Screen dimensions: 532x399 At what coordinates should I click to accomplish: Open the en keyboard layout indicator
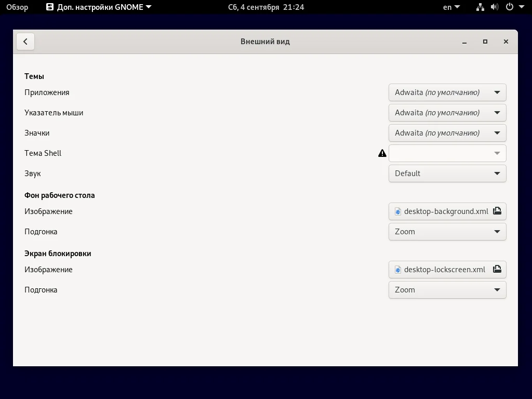click(450, 7)
